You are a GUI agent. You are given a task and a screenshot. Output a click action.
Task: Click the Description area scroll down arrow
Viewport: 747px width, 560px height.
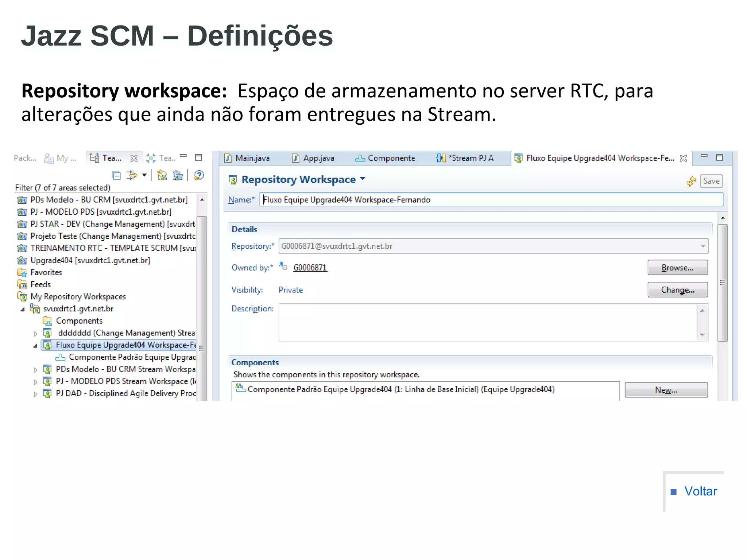702,335
